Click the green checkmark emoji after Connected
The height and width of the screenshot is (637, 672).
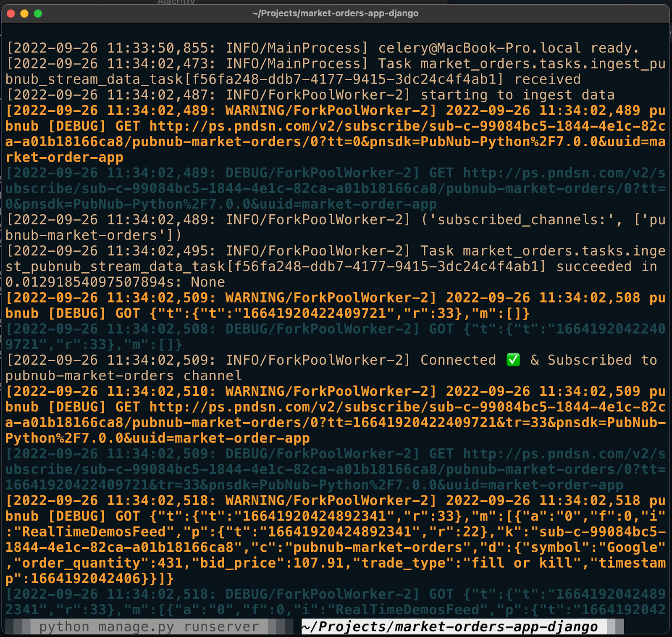(x=513, y=360)
